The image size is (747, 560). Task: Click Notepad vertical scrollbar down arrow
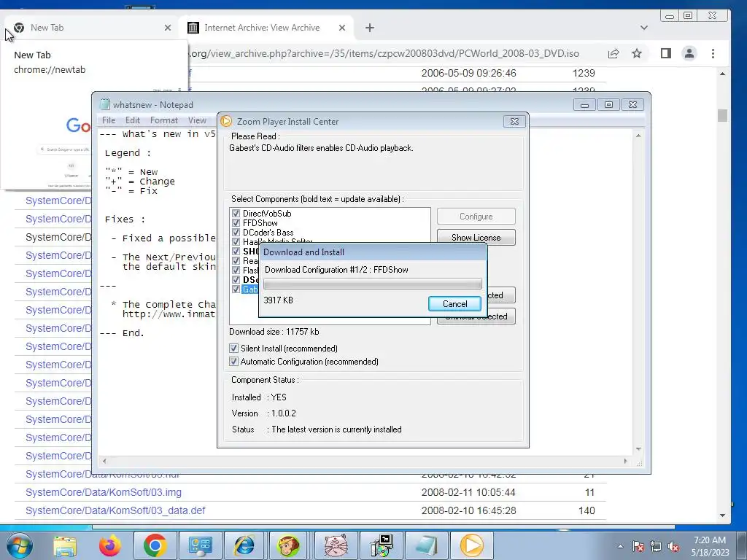[638, 449]
